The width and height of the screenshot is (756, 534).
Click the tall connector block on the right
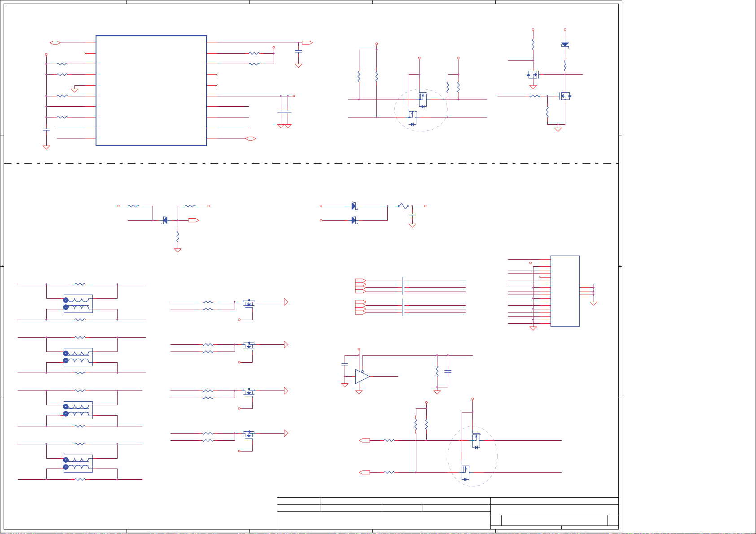tap(565, 291)
